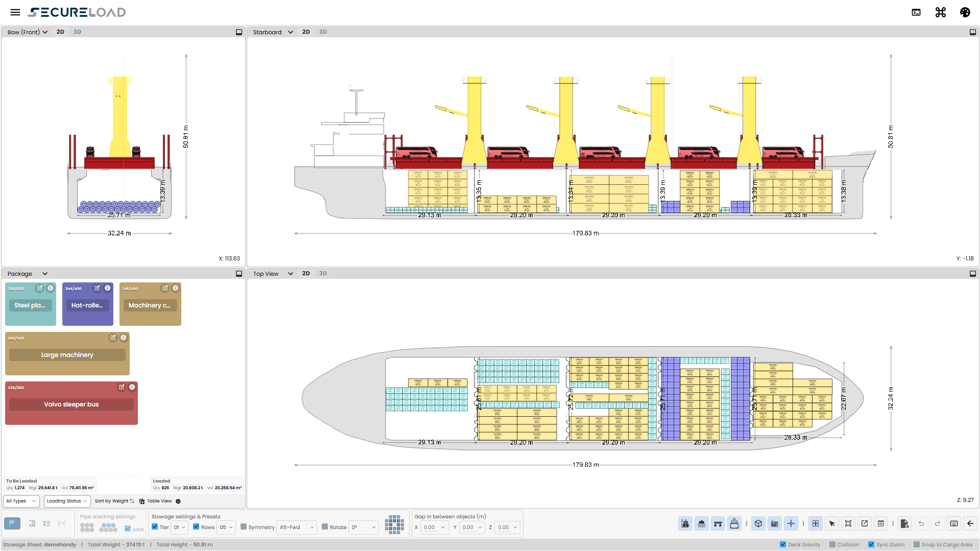This screenshot has height=551, width=980.
Task: Click the undo arrow icon
Action: coord(921,523)
